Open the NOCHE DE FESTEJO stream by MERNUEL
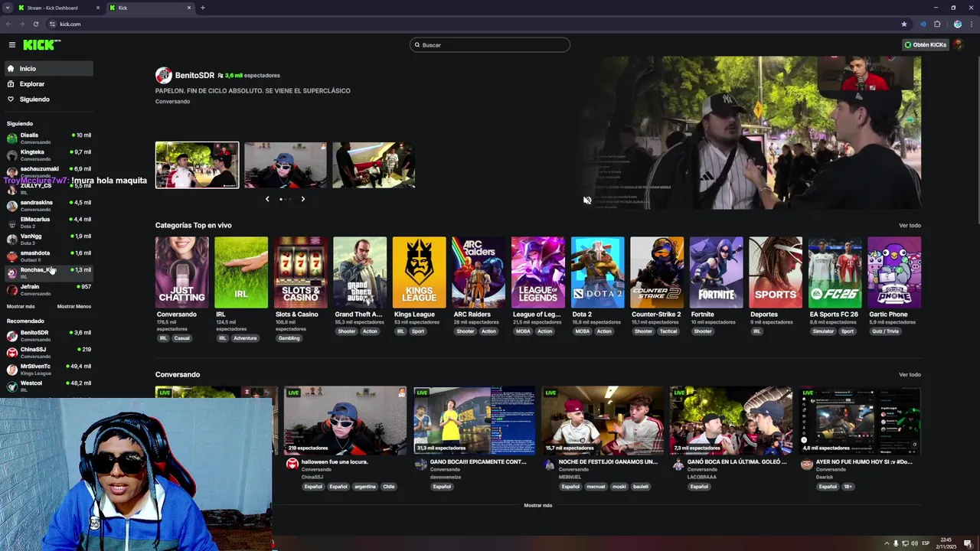Viewport: 980px width, 551px height. pos(603,421)
